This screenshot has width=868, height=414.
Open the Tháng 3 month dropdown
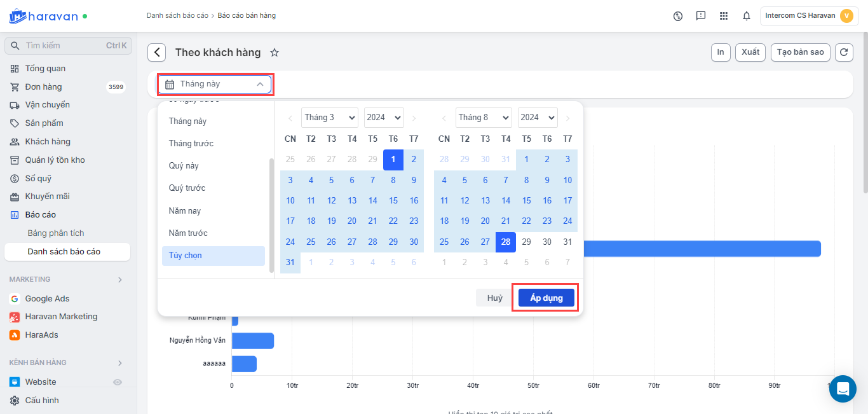click(329, 118)
